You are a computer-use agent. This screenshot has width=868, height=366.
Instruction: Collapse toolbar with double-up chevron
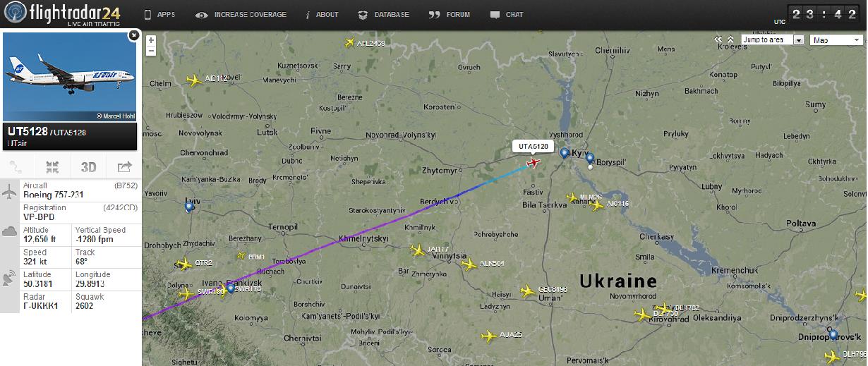coord(730,40)
